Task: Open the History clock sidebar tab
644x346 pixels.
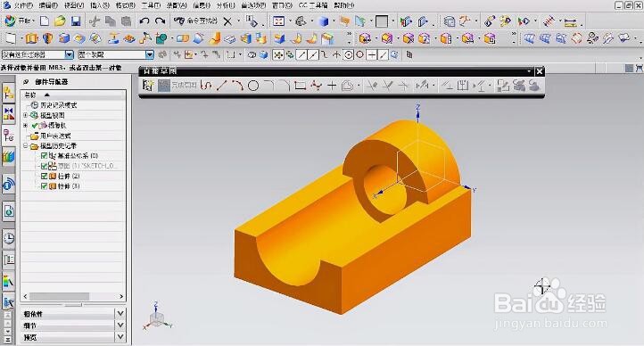Action: (9, 238)
